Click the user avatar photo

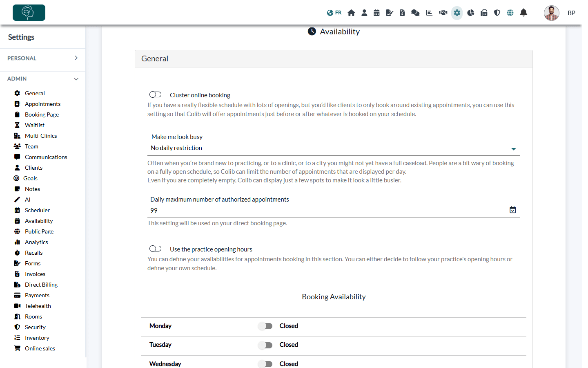tap(552, 13)
